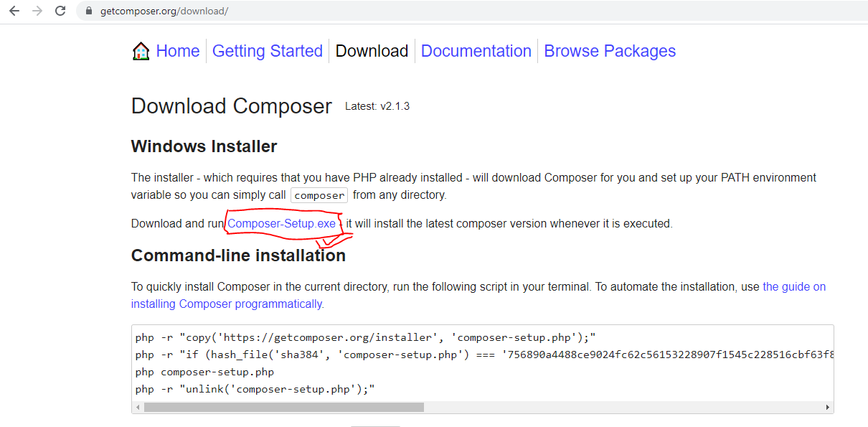Click the browser forward arrow
Image resolution: width=868 pixels, height=427 pixels.
pyautogui.click(x=37, y=11)
